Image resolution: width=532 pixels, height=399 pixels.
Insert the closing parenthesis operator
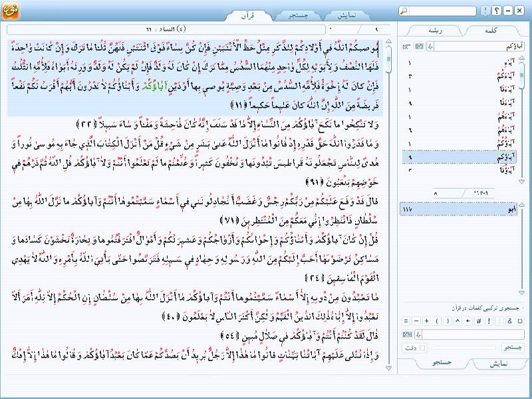[448, 321]
